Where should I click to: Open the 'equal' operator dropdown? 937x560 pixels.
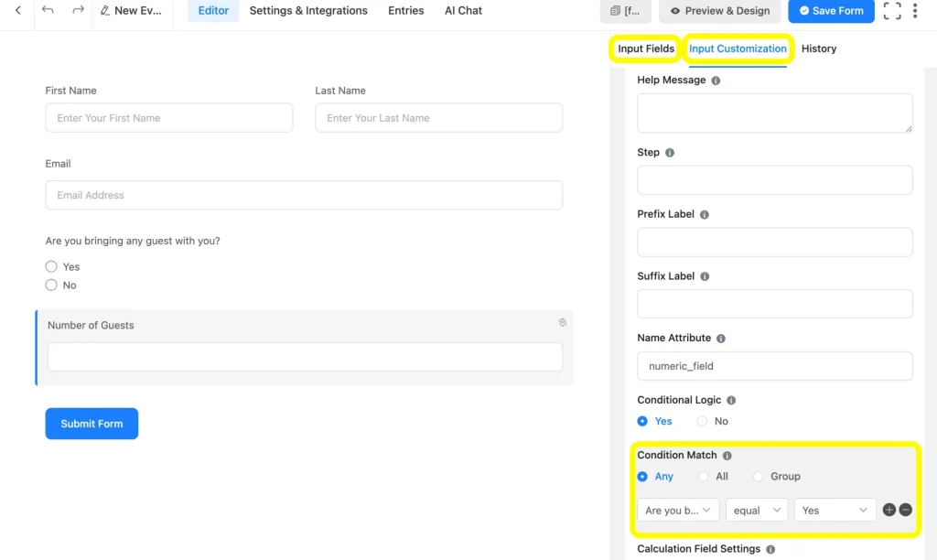pos(757,510)
